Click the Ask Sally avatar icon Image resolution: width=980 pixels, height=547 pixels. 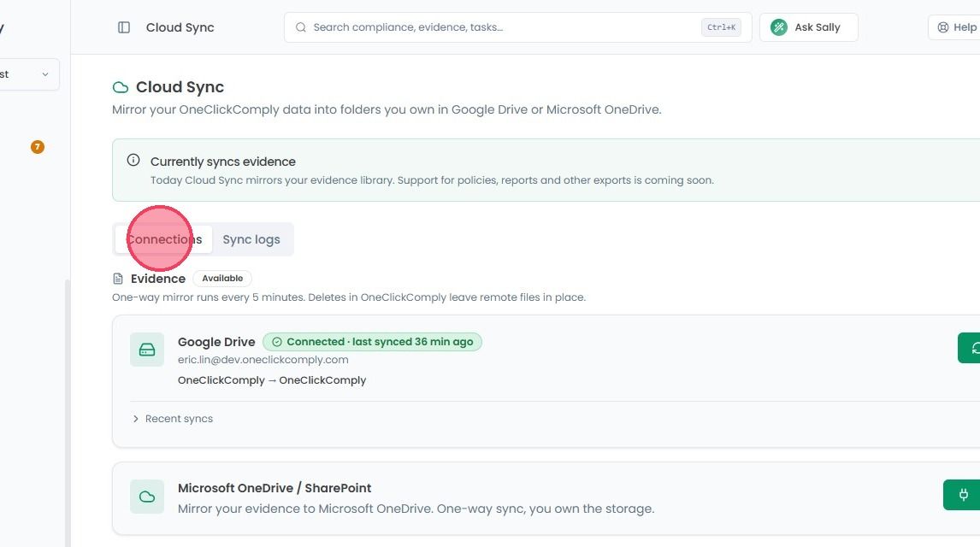click(779, 27)
